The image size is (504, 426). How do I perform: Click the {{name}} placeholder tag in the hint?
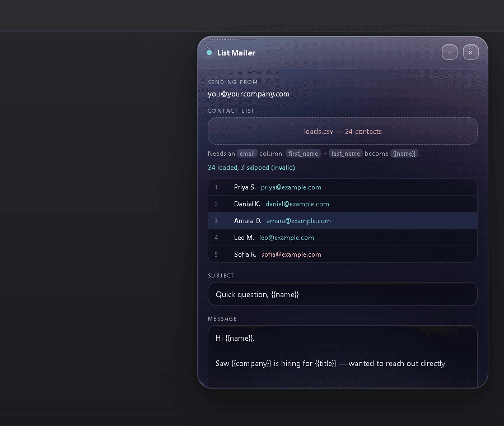(x=404, y=154)
